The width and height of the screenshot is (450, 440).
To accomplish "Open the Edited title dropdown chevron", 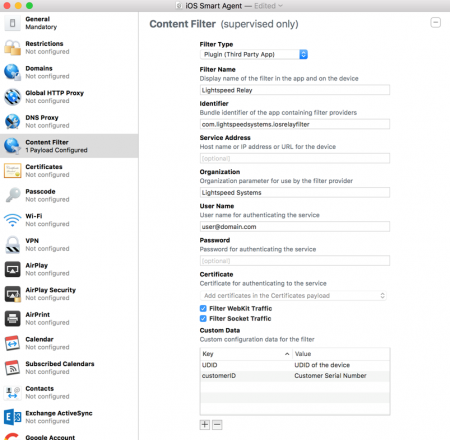I will (x=280, y=6).
